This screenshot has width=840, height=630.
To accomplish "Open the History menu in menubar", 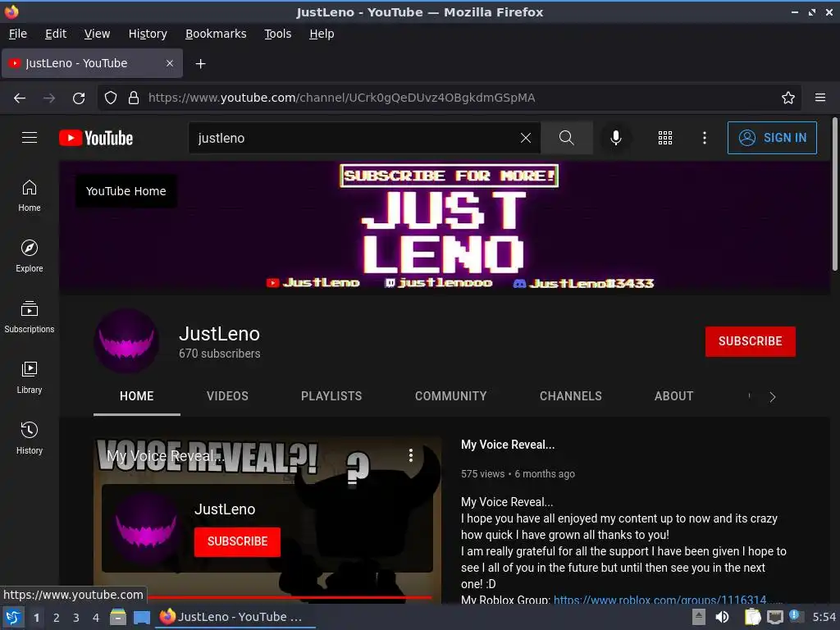I will click(x=148, y=34).
